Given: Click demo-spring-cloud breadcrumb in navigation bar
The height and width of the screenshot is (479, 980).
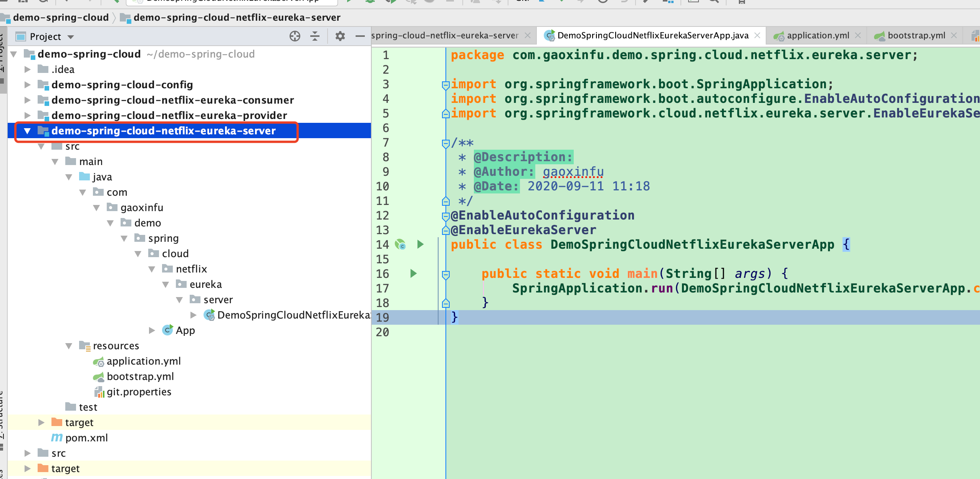Looking at the screenshot, I should 61,18.
